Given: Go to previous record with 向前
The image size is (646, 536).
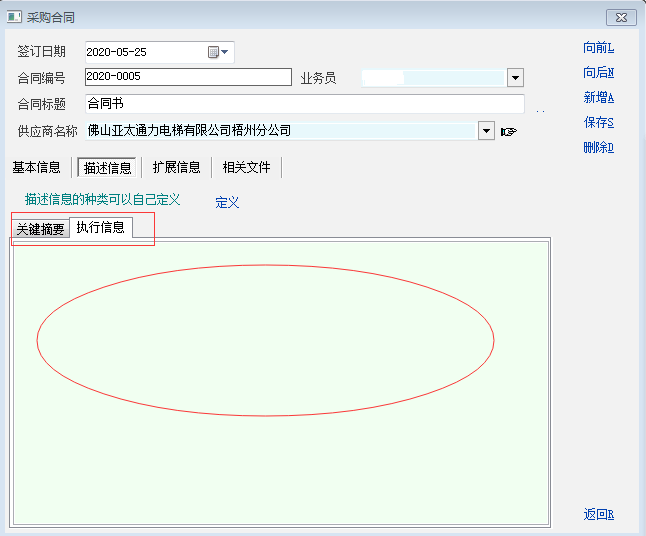Looking at the screenshot, I should tap(598, 48).
